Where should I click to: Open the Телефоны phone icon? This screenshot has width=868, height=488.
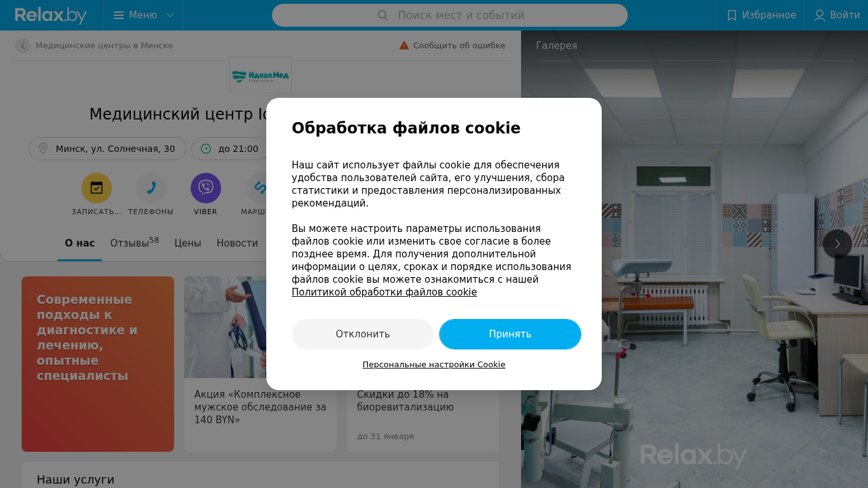151,188
